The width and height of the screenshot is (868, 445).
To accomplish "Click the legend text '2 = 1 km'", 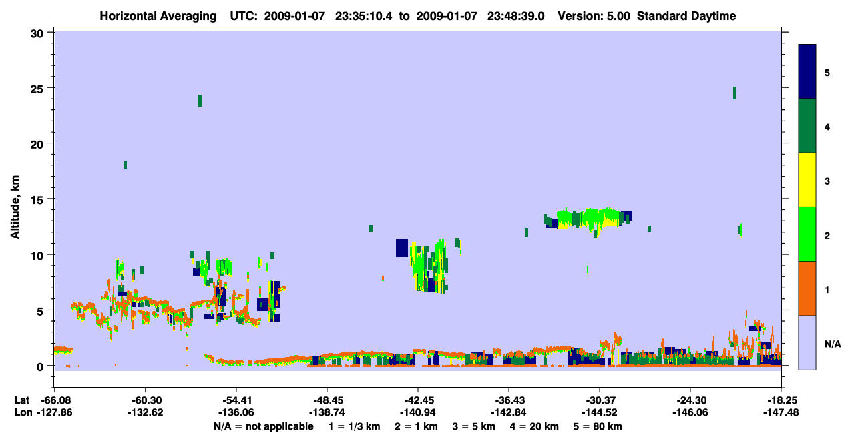I will (417, 426).
